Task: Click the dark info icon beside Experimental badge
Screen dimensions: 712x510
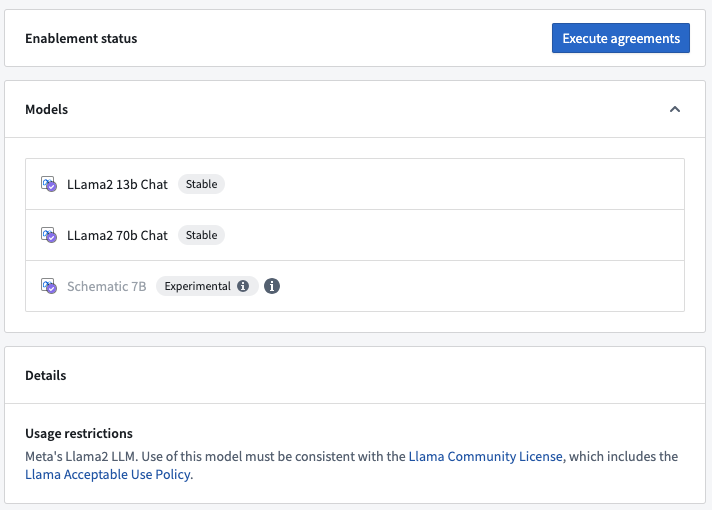Action: point(272,286)
